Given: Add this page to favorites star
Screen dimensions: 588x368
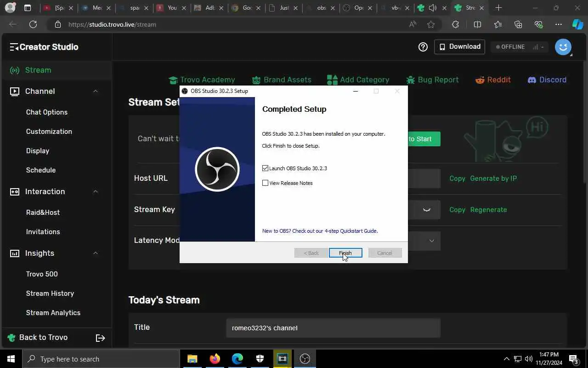Looking at the screenshot, I should [x=431, y=24].
